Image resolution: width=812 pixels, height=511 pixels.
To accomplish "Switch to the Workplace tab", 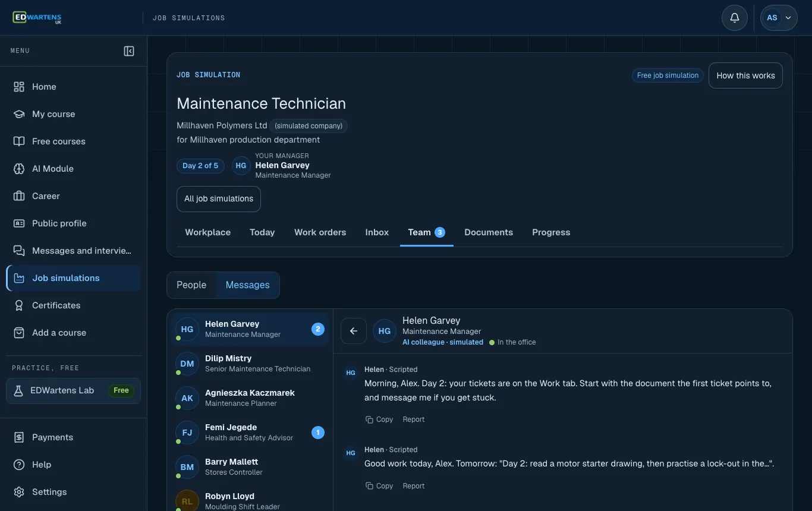I will pyautogui.click(x=208, y=232).
